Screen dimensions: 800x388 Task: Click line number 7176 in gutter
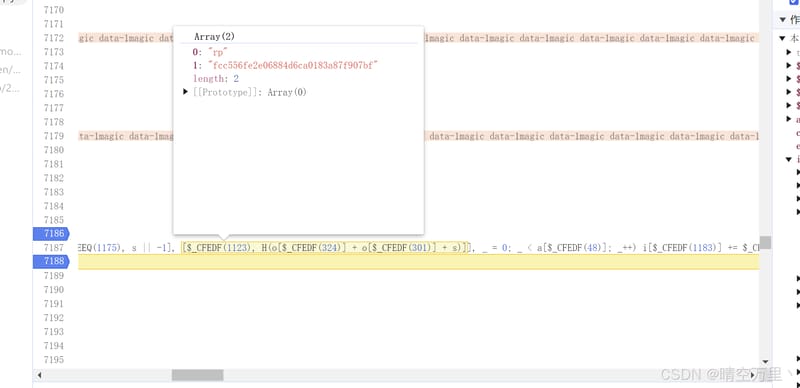point(54,94)
